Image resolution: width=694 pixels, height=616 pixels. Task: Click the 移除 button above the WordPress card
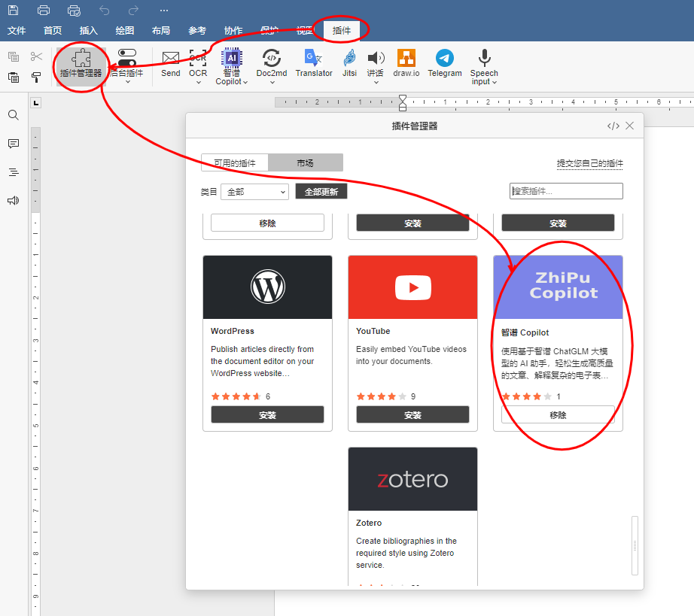pos(267,223)
